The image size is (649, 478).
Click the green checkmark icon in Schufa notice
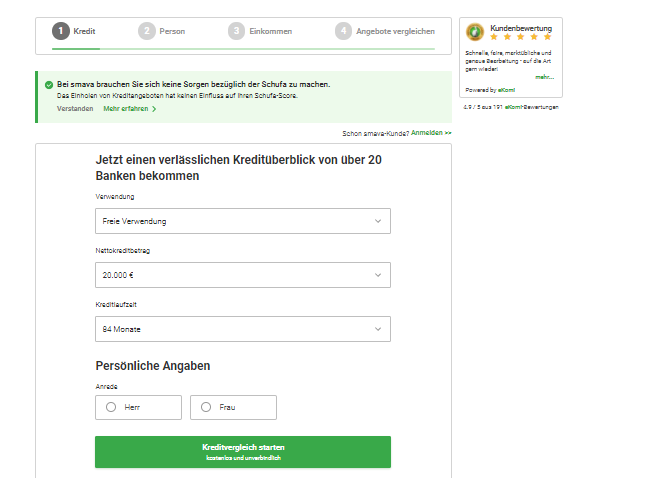point(49,85)
